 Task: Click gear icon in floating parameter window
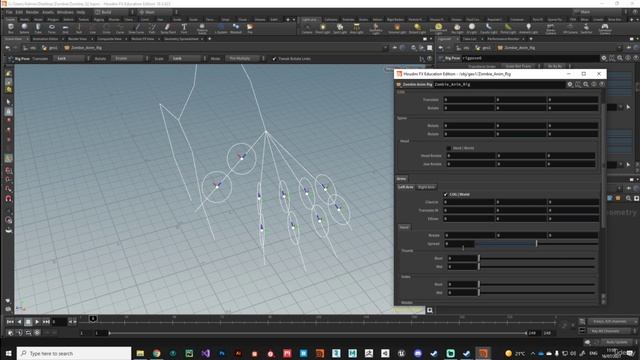570,84
